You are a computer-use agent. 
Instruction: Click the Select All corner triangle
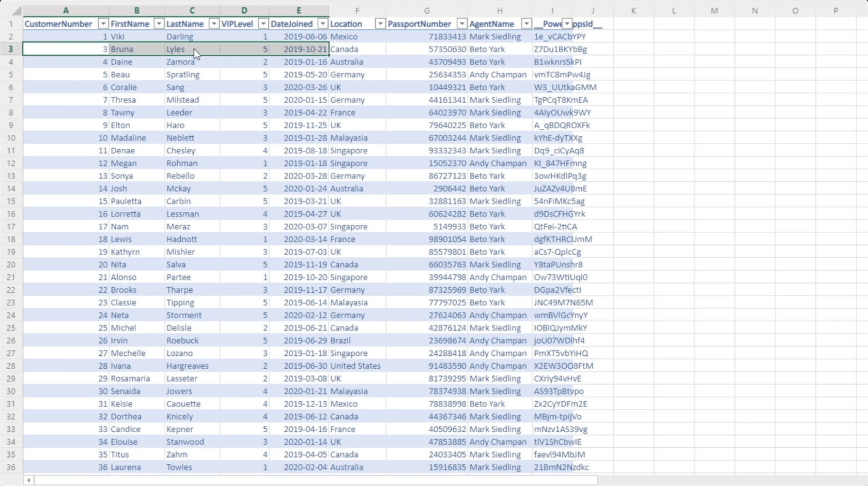pyautogui.click(x=16, y=11)
